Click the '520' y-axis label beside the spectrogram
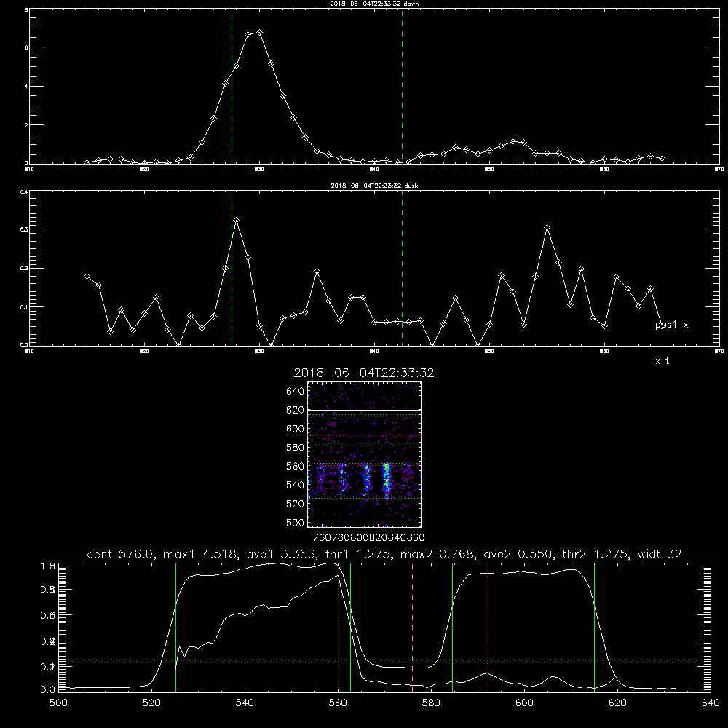This screenshot has width=728, height=728. pyautogui.click(x=296, y=504)
